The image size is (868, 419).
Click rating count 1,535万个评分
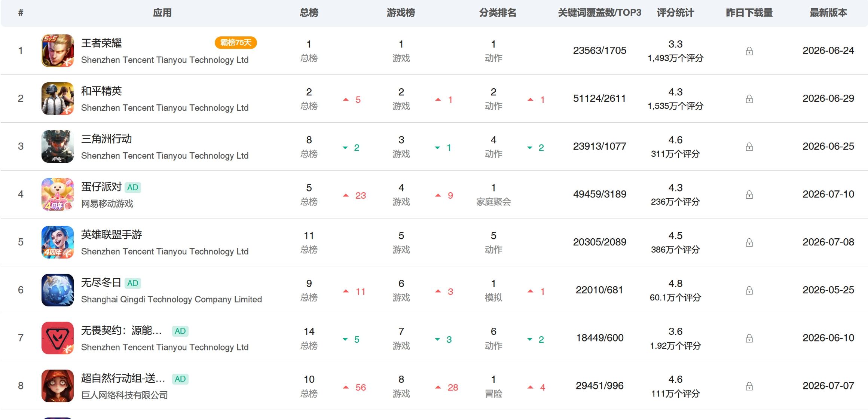676,106
